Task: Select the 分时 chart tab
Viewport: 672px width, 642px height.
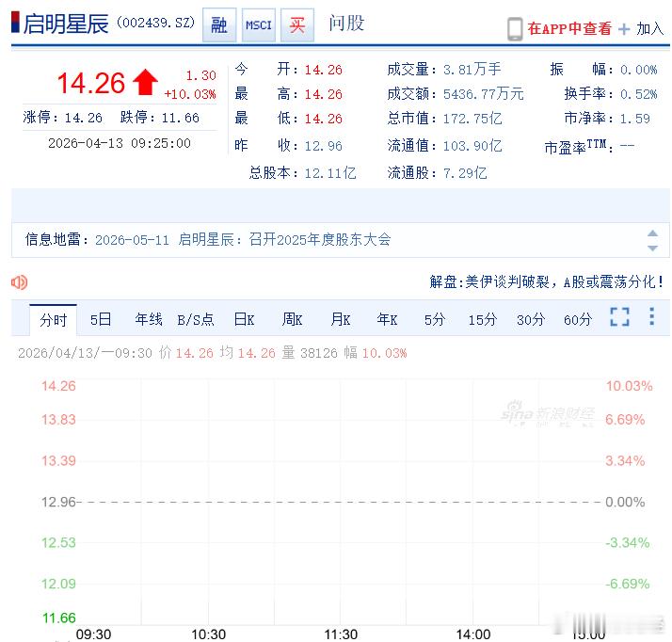Action: (53, 320)
